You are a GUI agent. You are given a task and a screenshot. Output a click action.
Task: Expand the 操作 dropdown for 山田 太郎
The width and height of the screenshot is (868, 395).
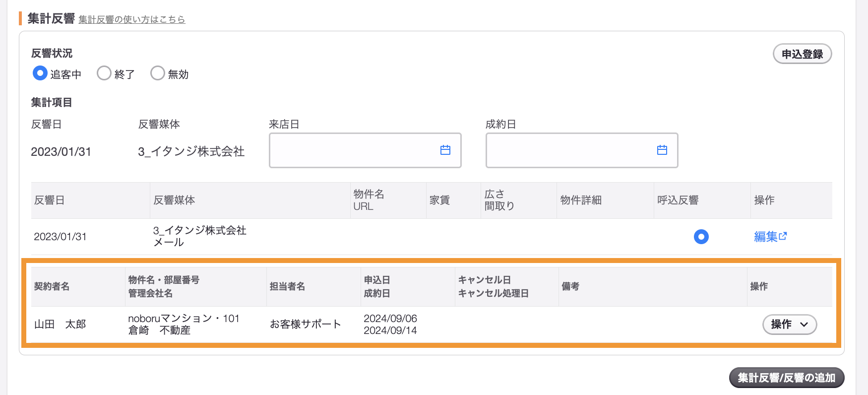(789, 325)
